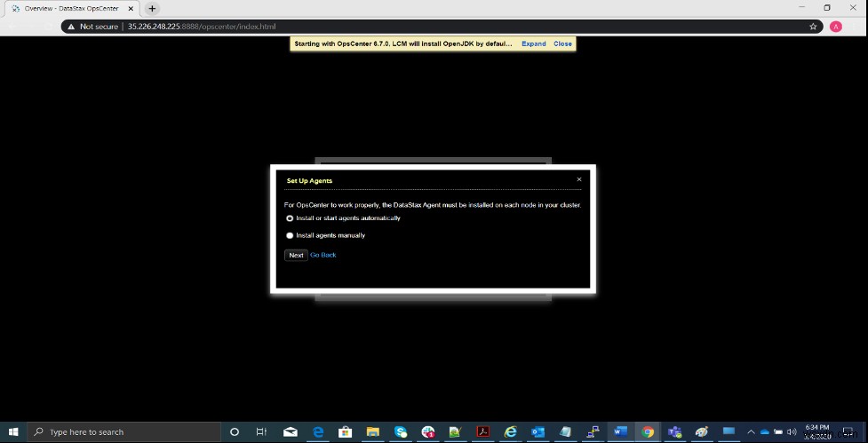
Task: Expand the OpenJDK notification banner
Action: point(534,44)
